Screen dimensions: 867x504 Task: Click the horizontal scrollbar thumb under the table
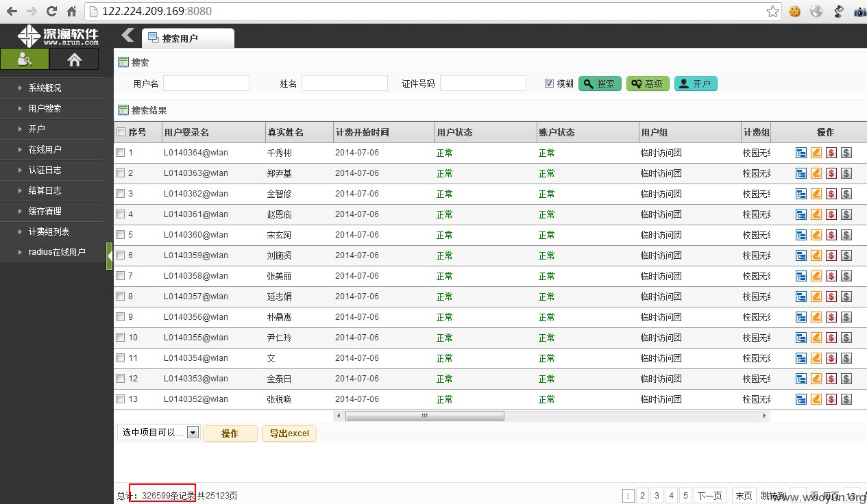pos(425,416)
